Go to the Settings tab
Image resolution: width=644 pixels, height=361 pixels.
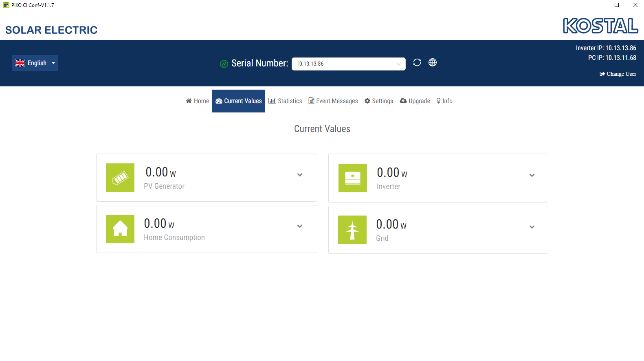pos(379,101)
